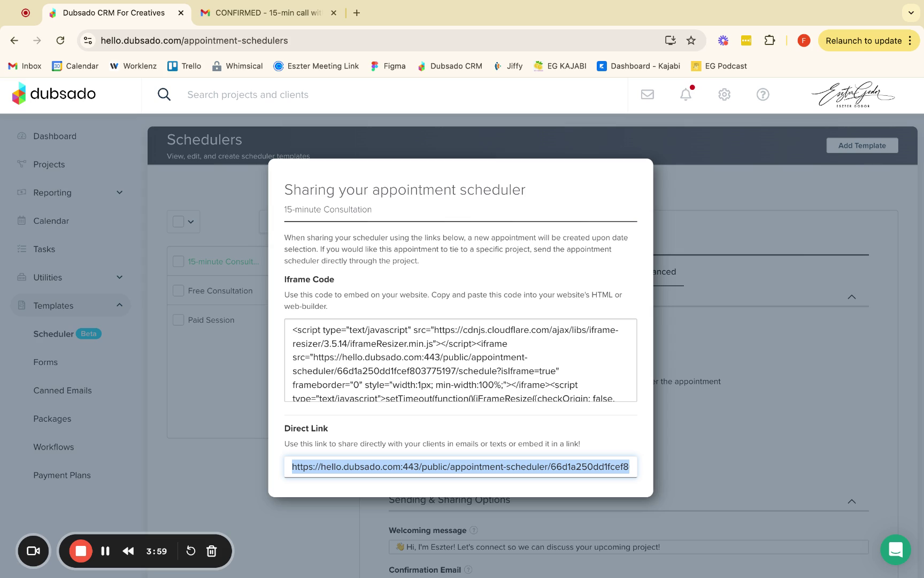Open the bulk select dropdown arrow
Screen dimensions: 924x578
pos(191,222)
